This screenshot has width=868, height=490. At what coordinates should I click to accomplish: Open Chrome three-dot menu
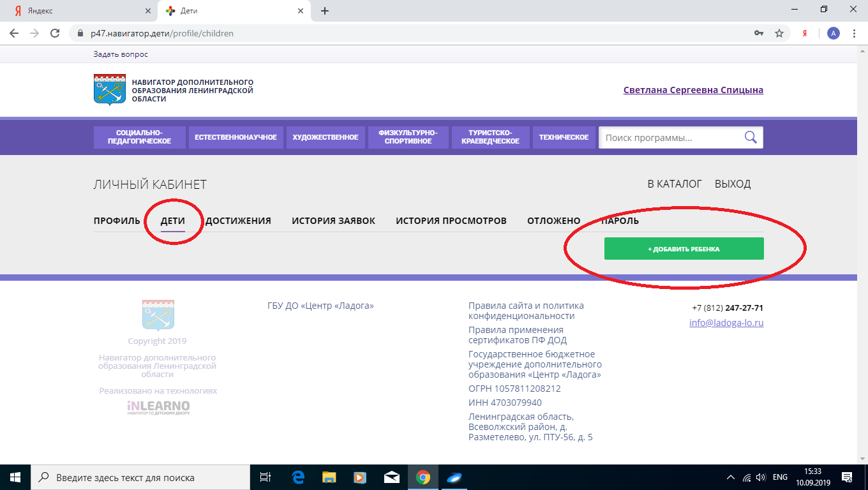click(854, 33)
